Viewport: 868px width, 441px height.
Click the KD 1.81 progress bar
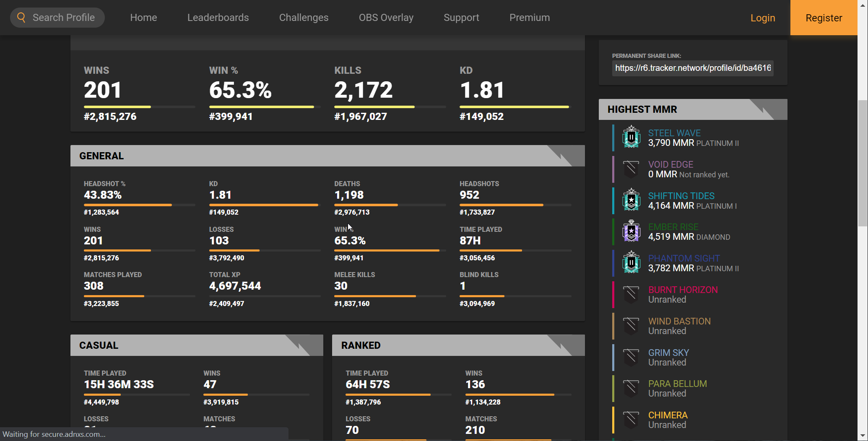(x=515, y=107)
